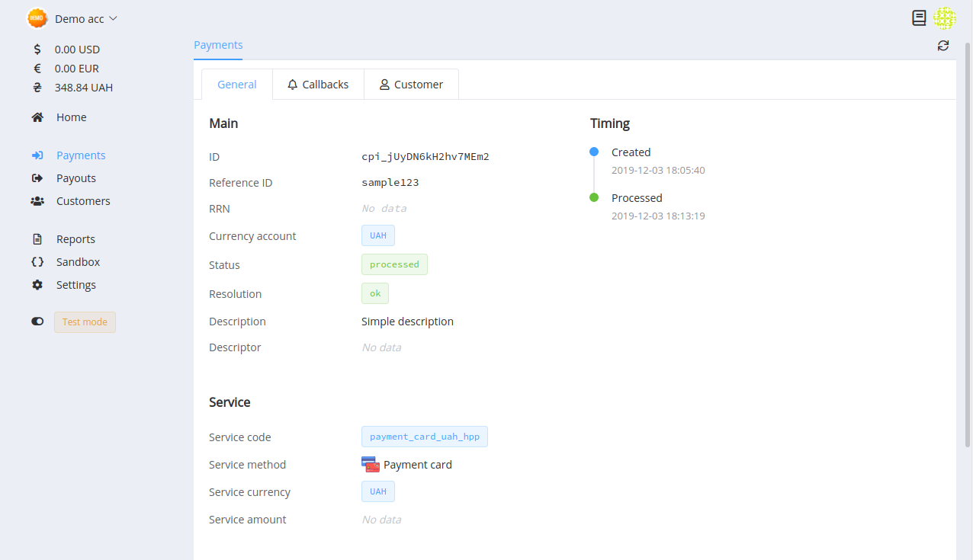This screenshot has height=560, width=973.
Task: Open Settings from the sidebar
Action: click(75, 284)
